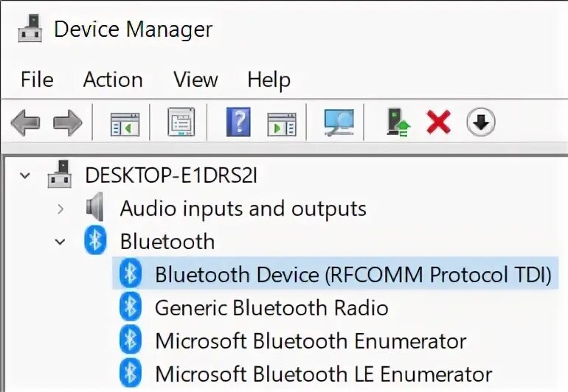Click Show/Hide Action Pane toolbar icon
The width and height of the screenshot is (568, 392).
(281, 123)
